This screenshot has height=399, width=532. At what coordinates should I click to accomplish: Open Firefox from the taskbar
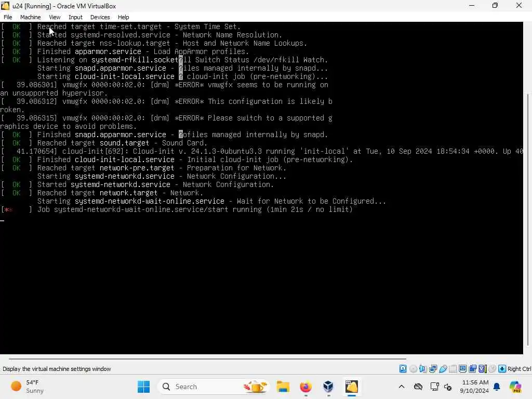pos(305,387)
